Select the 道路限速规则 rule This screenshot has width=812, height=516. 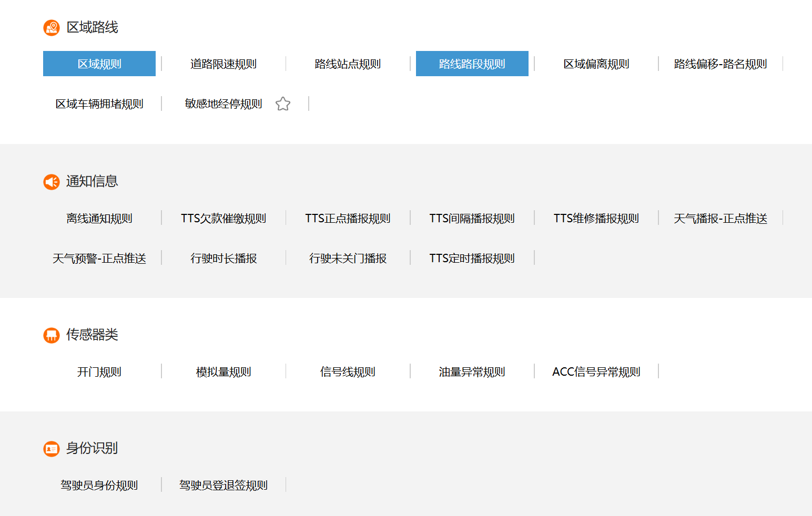pyautogui.click(x=224, y=64)
